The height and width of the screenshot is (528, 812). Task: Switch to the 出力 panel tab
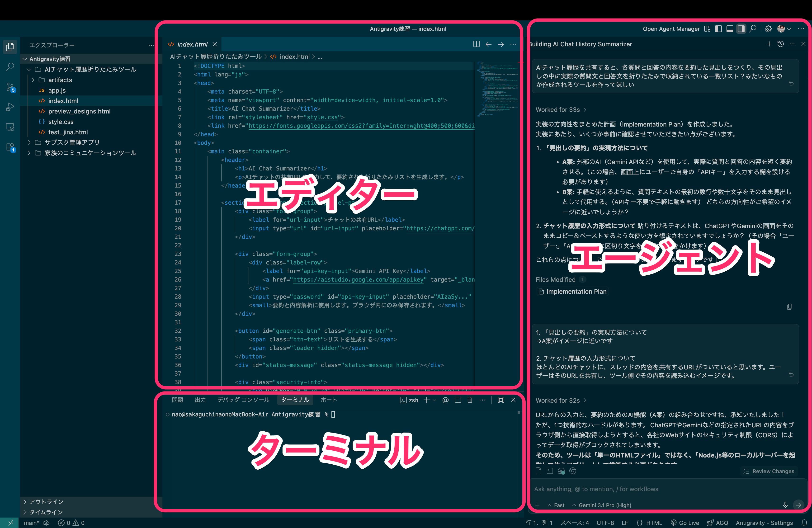click(x=201, y=400)
